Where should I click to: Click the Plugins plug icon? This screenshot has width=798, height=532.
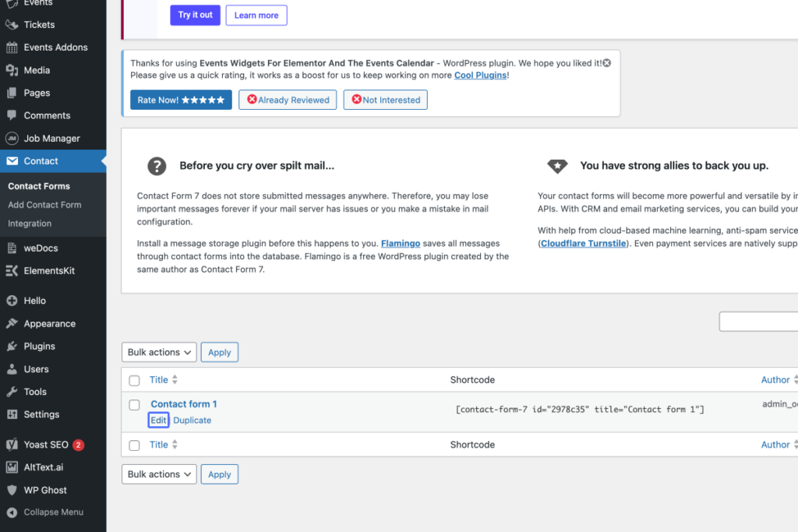click(x=12, y=347)
